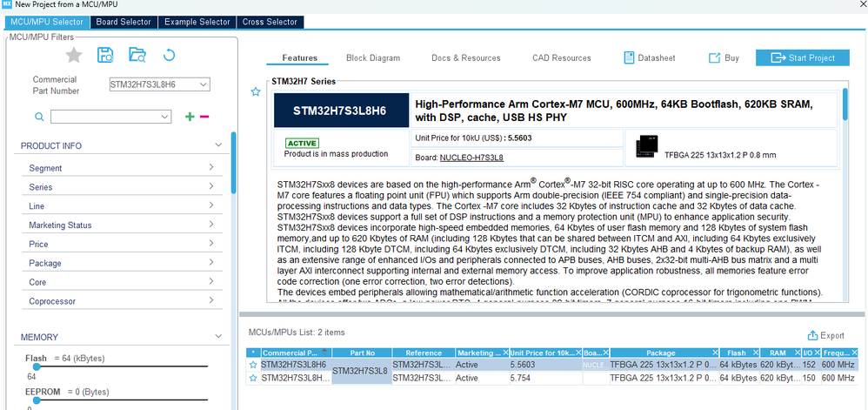This screenshot has width=868, height=410.
Task: Switch to the Example Selector tab
Action: (197, 22)
